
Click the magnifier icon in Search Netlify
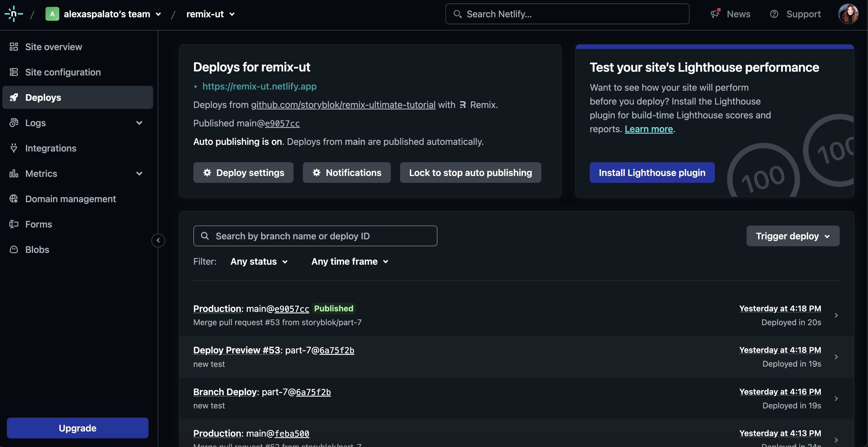(x=457, y=14)
